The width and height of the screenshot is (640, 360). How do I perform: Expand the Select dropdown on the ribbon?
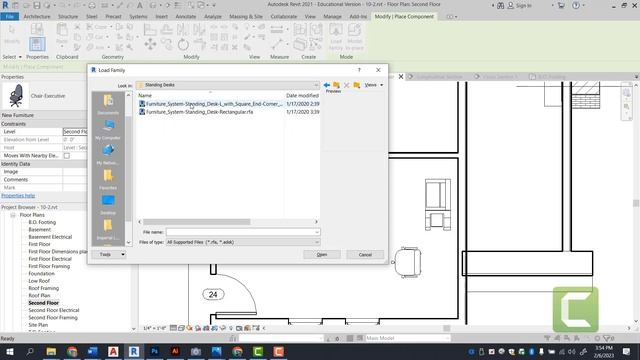click(12, 57)
